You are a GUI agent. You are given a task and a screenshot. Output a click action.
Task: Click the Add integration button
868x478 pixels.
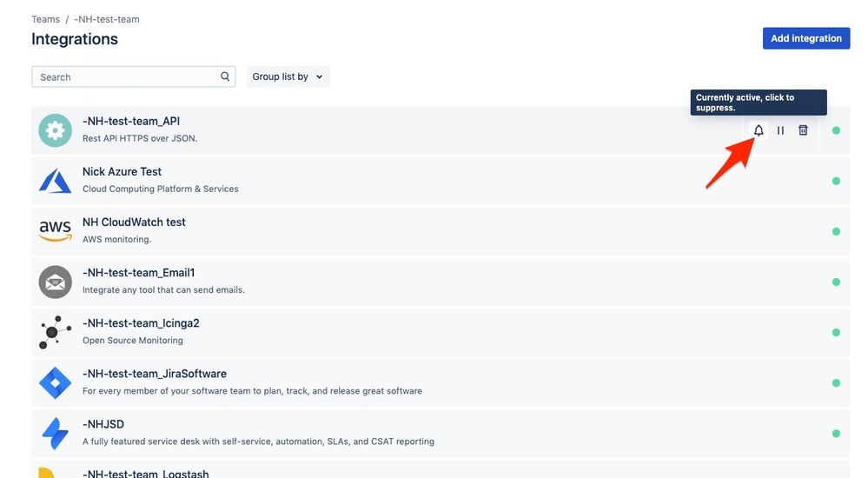click(x=806, y=38)
